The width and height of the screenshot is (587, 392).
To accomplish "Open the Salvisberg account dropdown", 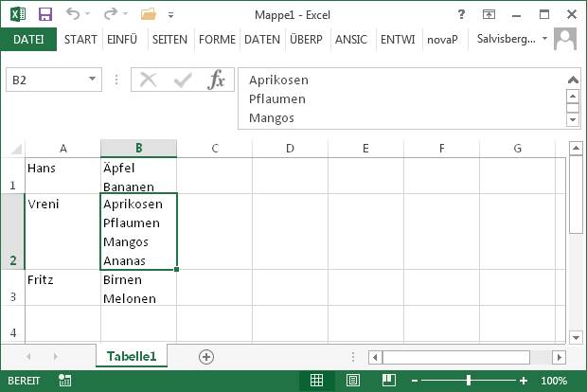I will tap(512, 39).
